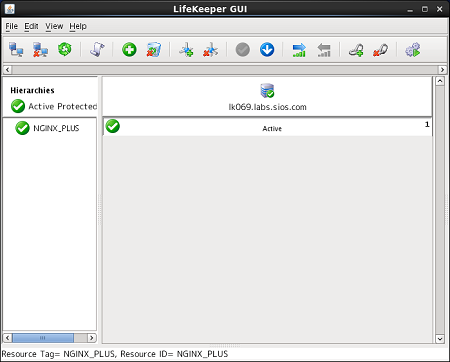The image size is (450, 362).
Task: Click the Create Comm Path icon
Action: 186,50
